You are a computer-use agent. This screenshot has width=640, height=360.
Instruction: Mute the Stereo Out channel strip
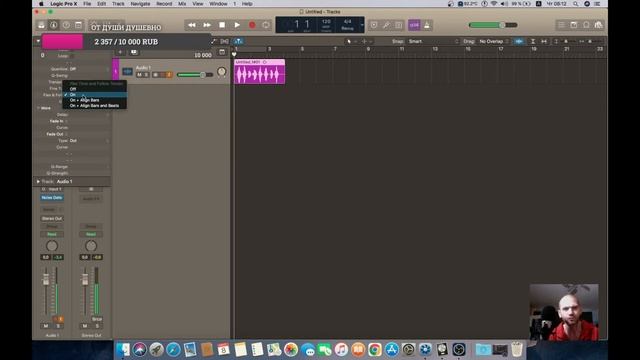pyautogui.click(x=85, y=326)
